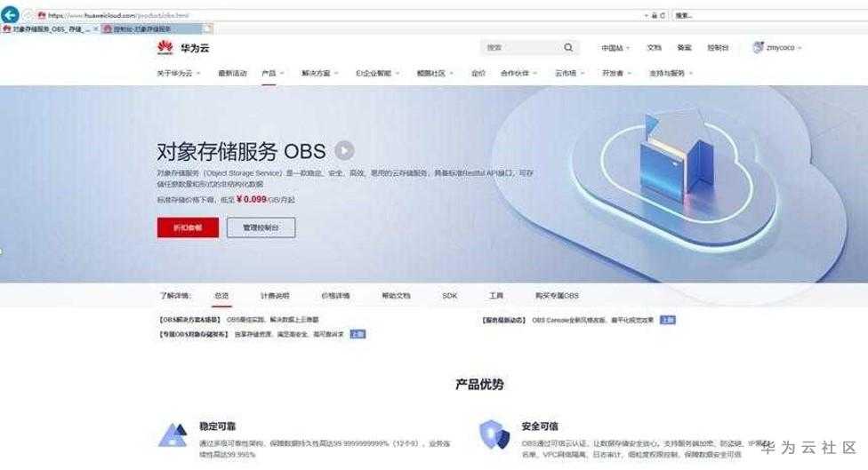The height and width of the screenshot is (470, 868).
Task: Expand the 产品 menu
Action: (272, 73)
